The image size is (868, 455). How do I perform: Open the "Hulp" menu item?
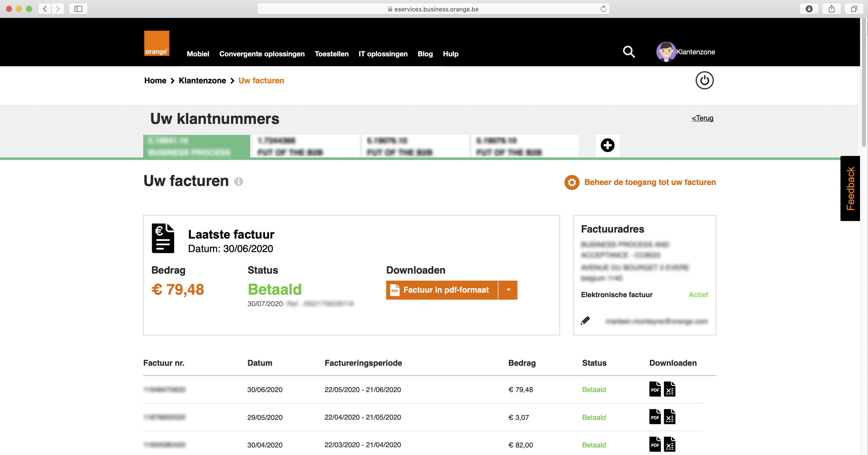click(451, 54)
